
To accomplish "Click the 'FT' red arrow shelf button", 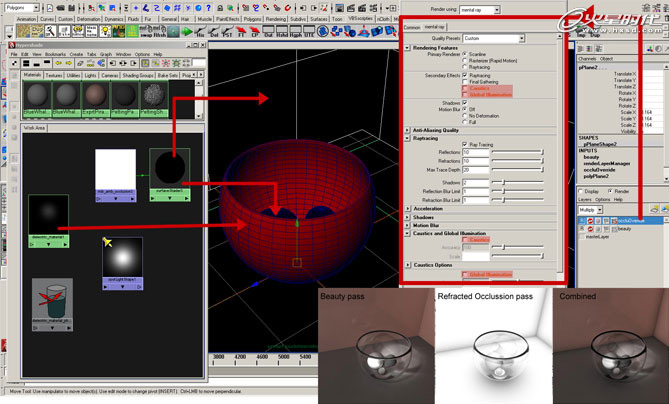I will 241,32.
